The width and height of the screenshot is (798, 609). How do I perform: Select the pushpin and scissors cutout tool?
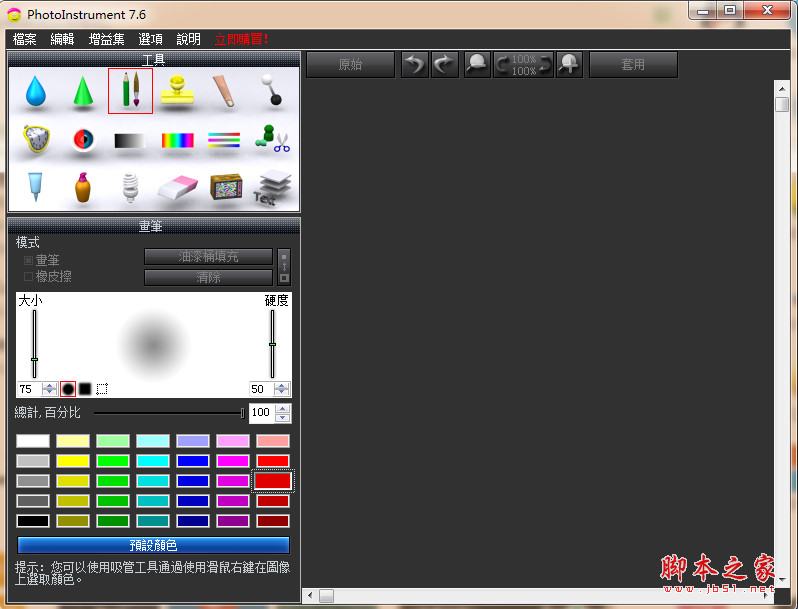(x=272, y=139)
